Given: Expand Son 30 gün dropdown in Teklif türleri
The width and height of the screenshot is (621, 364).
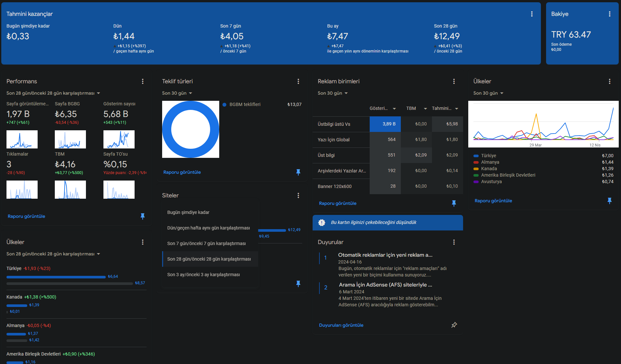Looking at the screenshot, I should (x=177, y=93).
